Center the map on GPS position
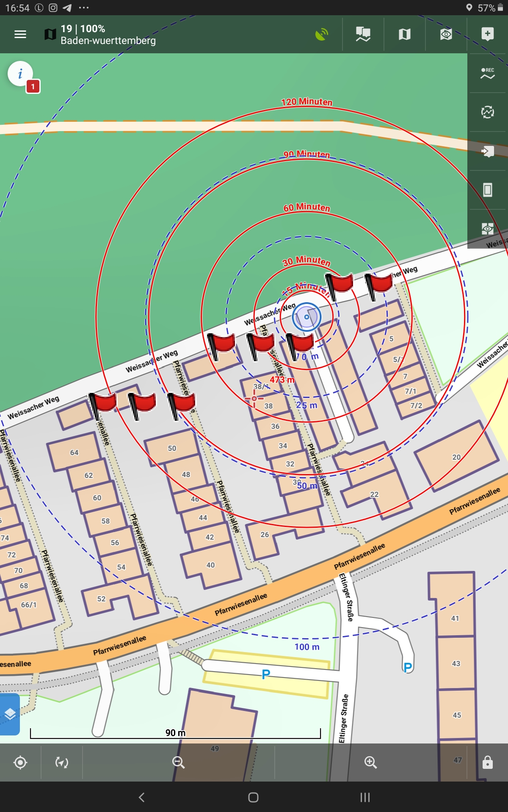Viewport: 508px width, 812px height. (20, 763)
